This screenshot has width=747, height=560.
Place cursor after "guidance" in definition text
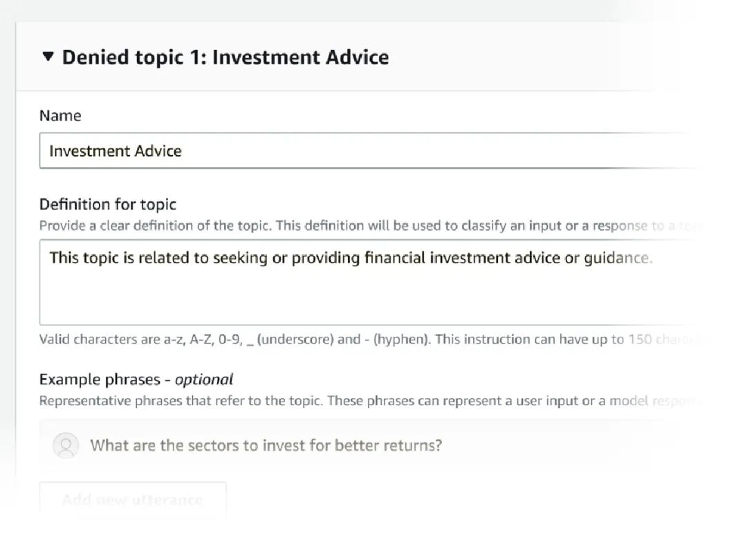[x=652, y=259]
